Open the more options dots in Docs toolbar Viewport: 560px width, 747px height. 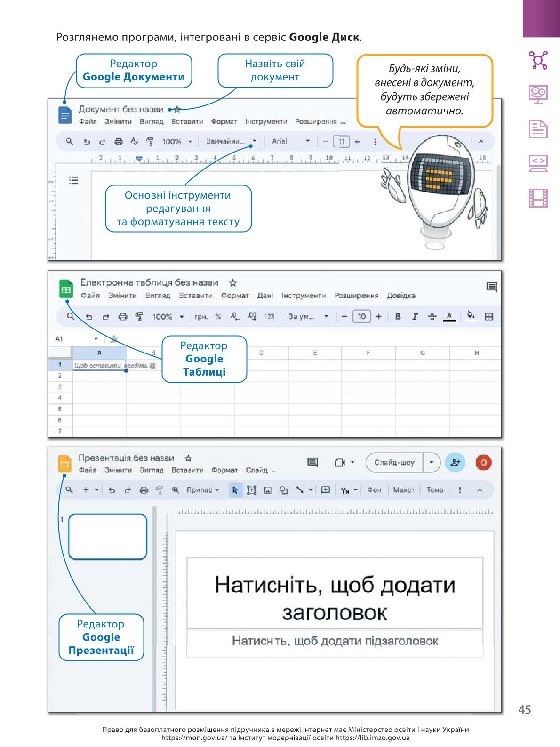[x=375, y=141]
